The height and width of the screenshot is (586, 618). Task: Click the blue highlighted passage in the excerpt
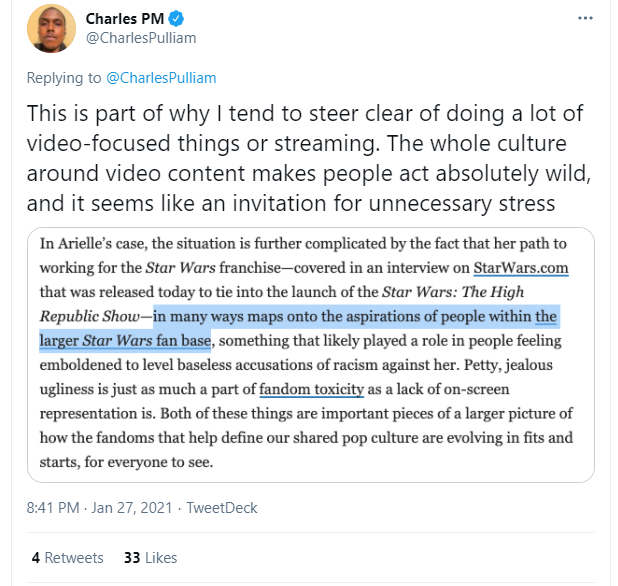340,318
